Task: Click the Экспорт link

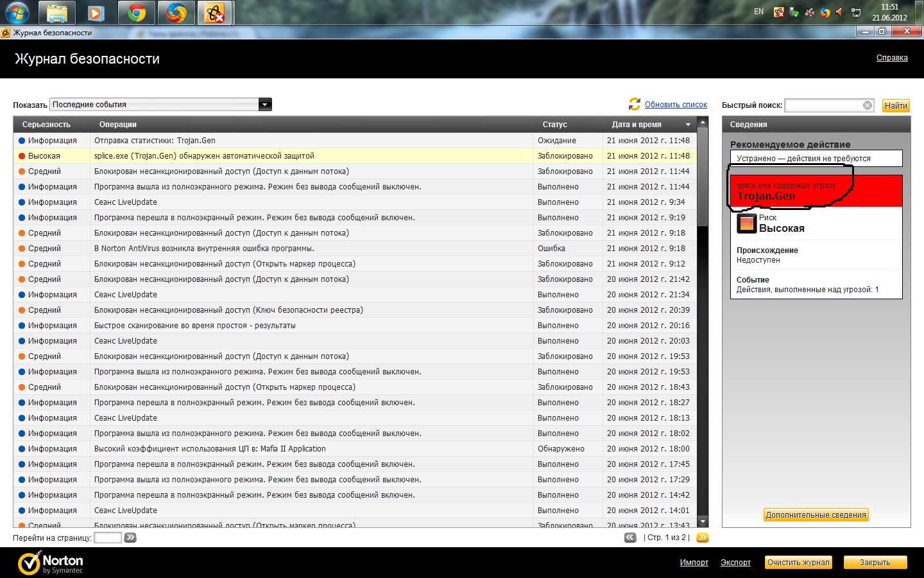Action: [735, 563]
